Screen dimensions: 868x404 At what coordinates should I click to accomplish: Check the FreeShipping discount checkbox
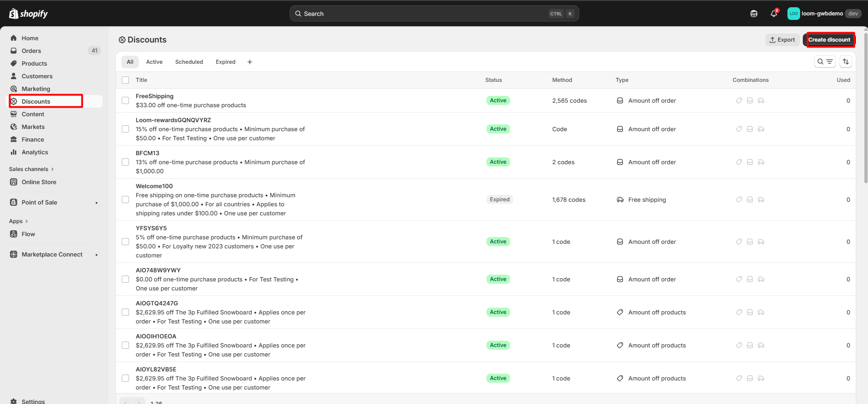point(125,100)
